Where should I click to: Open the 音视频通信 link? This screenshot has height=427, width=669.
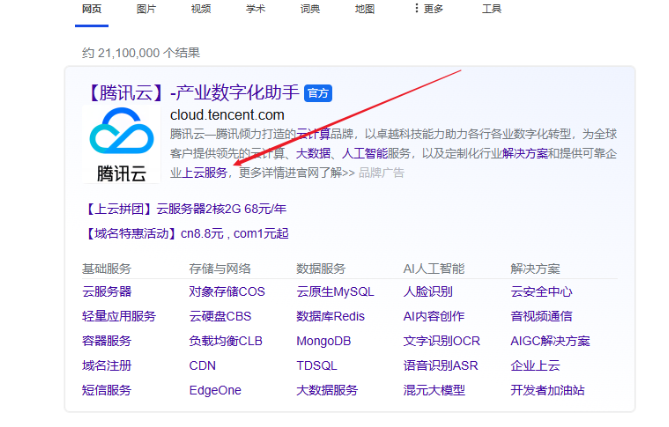541,317
